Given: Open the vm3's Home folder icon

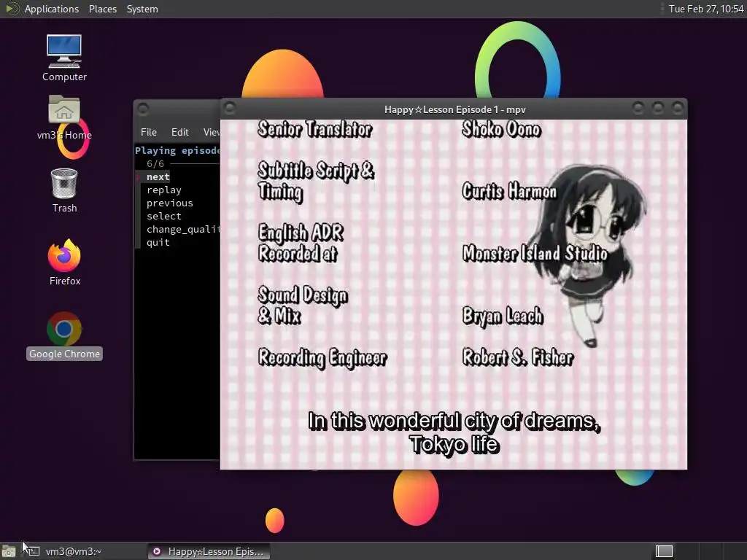Looking at the screenshot, I should [x=64, y=117].
